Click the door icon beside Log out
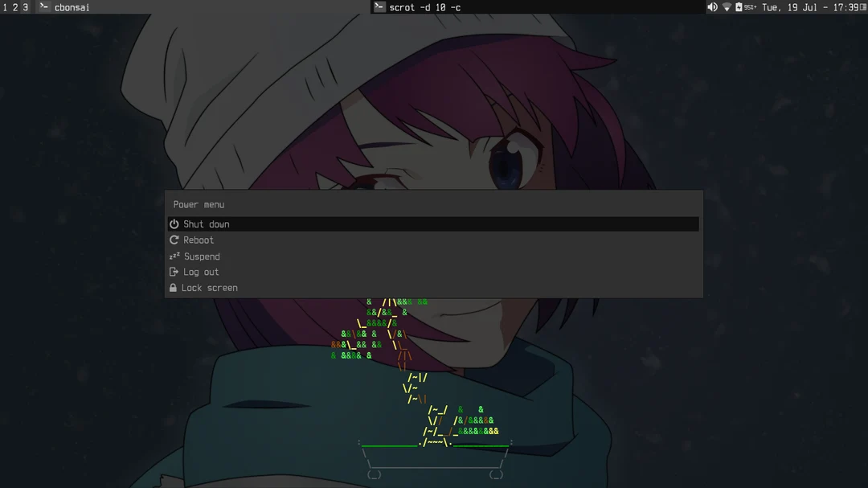 [173, 272]
